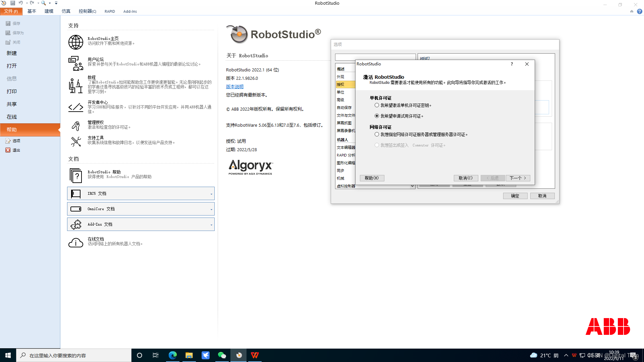The height and width of the screenshot is (362, 644).
Task: Click the Close folder icon in backstage
Action: pyautogui.click(x=8, y=42)
